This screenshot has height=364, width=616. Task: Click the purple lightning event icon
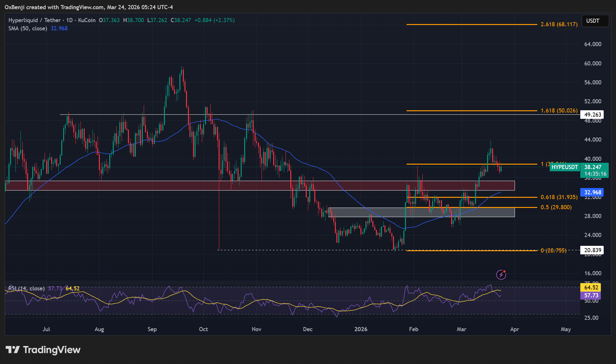pos(501,275)
